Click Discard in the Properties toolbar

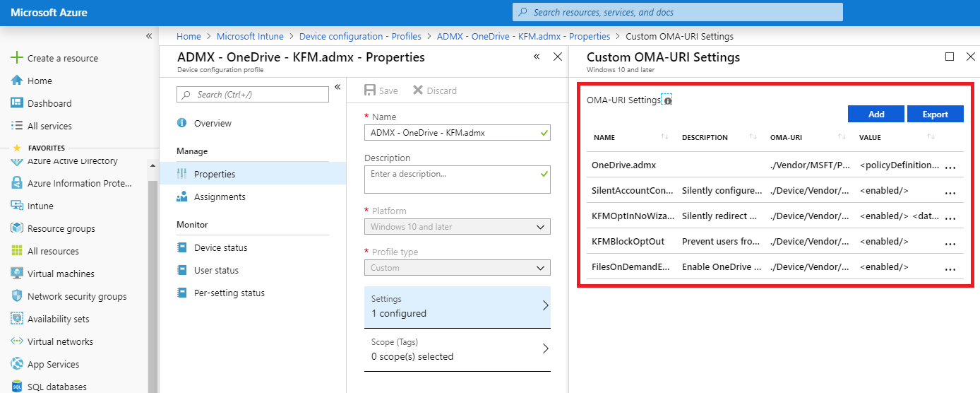tap(434, 90)
